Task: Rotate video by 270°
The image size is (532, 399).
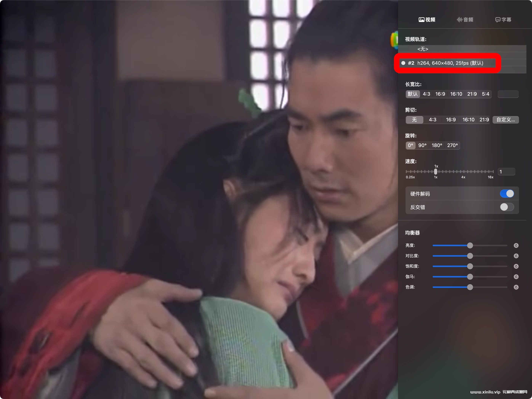Action: tap(452, 146)
